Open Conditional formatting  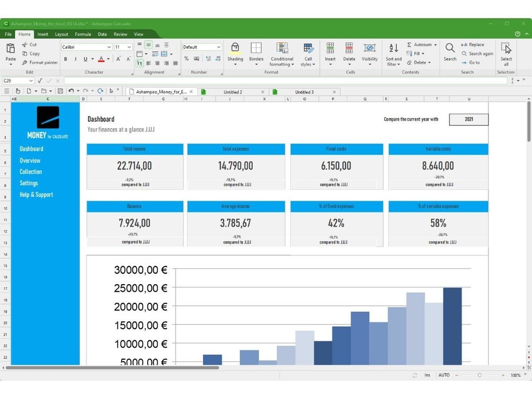click(281, 54)
